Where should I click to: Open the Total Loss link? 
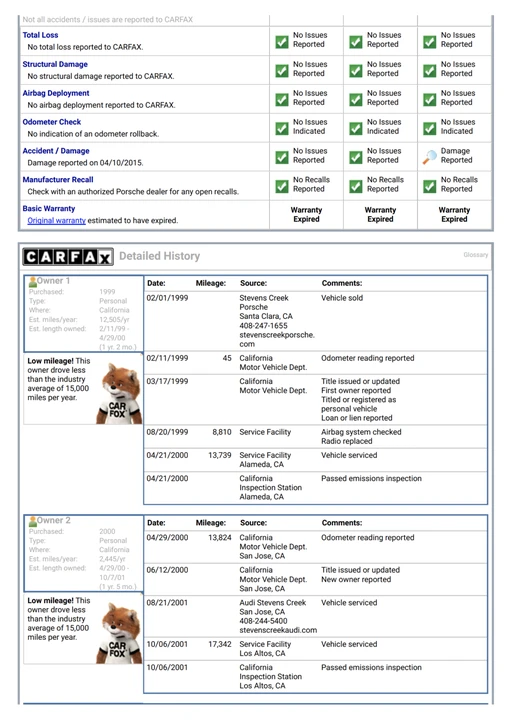click(x=40, y=35)
